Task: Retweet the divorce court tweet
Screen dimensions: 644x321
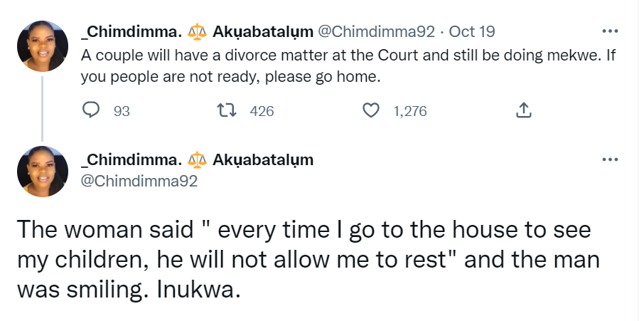Action: 230,110
